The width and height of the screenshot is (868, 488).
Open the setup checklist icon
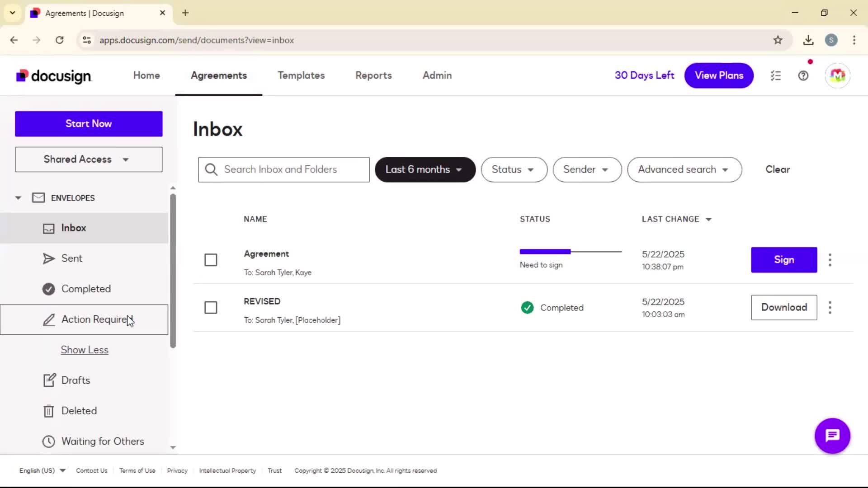coord(776,75)
